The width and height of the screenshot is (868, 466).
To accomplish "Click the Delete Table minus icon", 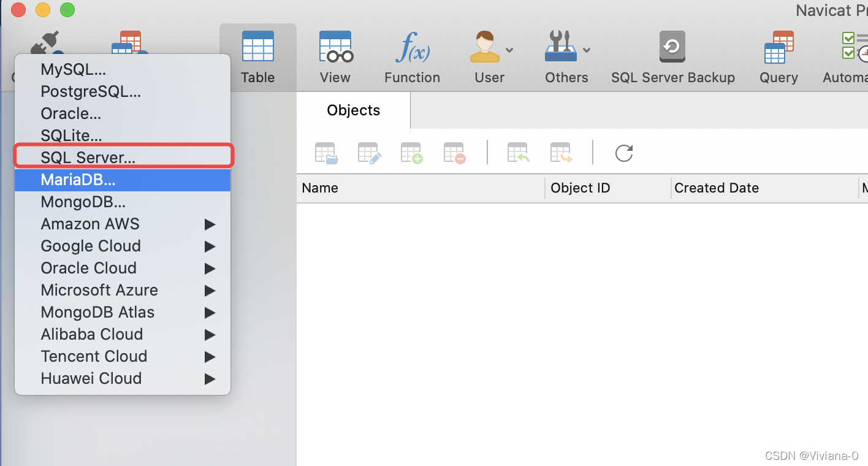I will click(455, 153).
